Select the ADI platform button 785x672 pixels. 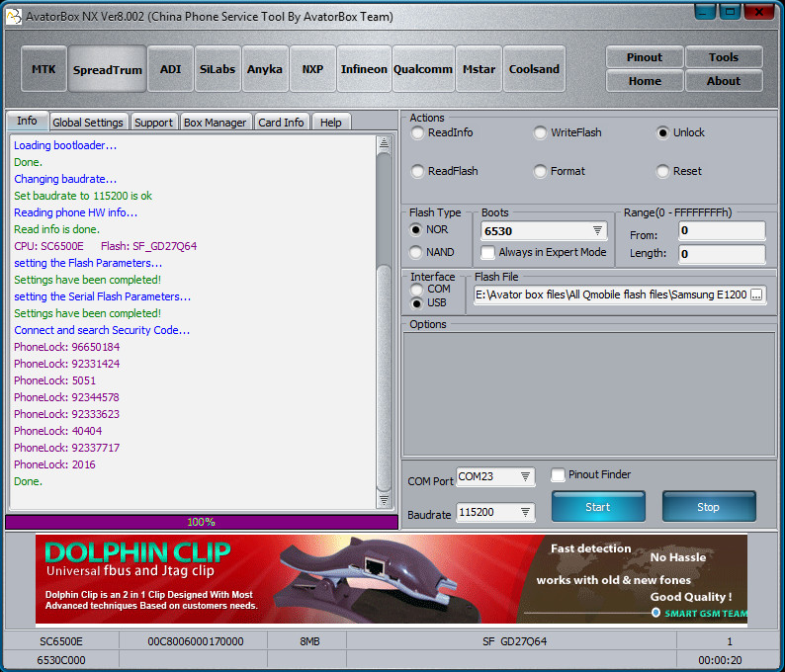tap(170, 69)
